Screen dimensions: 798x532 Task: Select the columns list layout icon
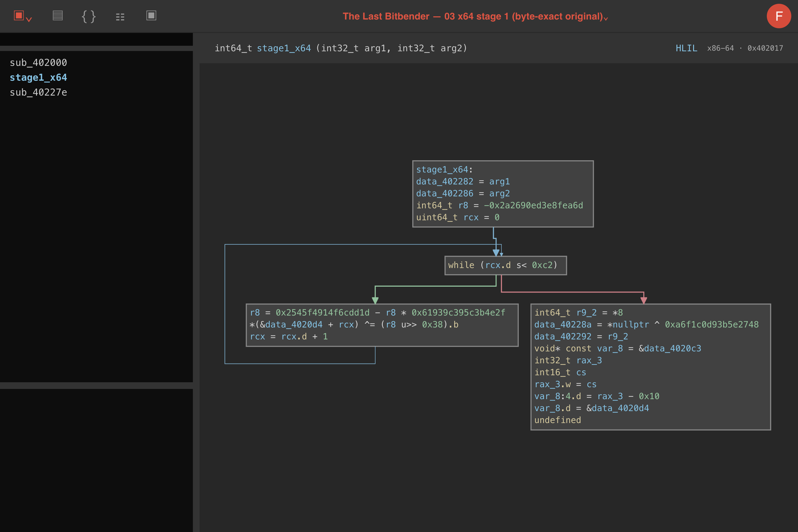[x=120, y=17]
